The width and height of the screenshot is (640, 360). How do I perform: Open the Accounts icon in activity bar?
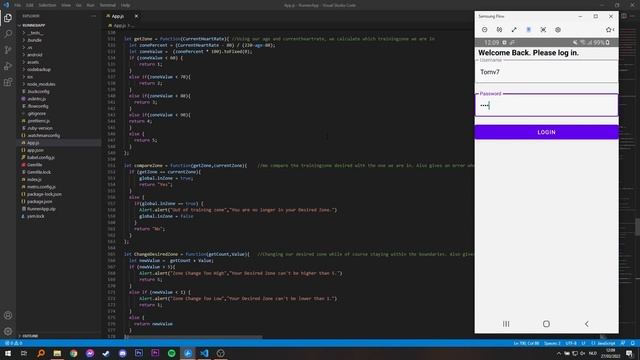8,316
